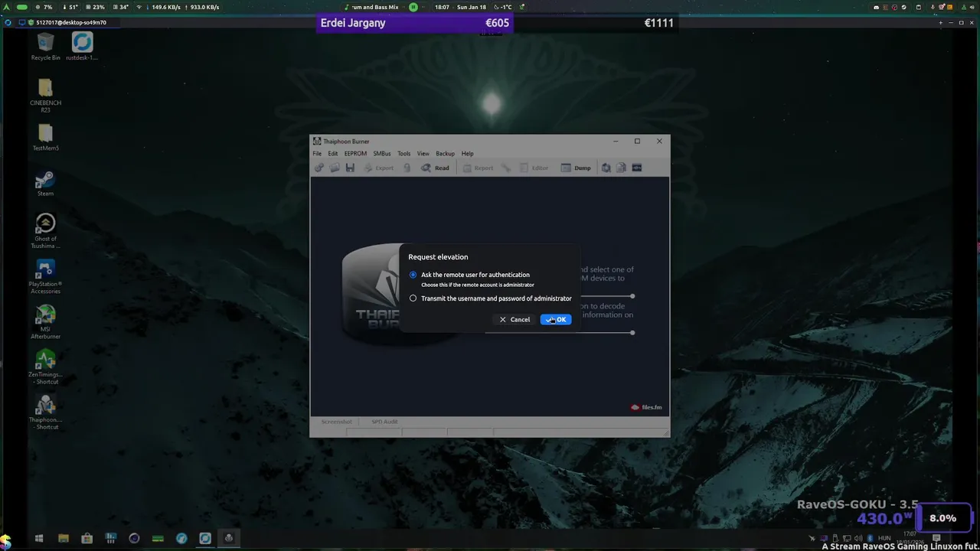Click memory chip icon at toolbar end
The height and width of the screenshot is (551, 980).
pos(636,168)
